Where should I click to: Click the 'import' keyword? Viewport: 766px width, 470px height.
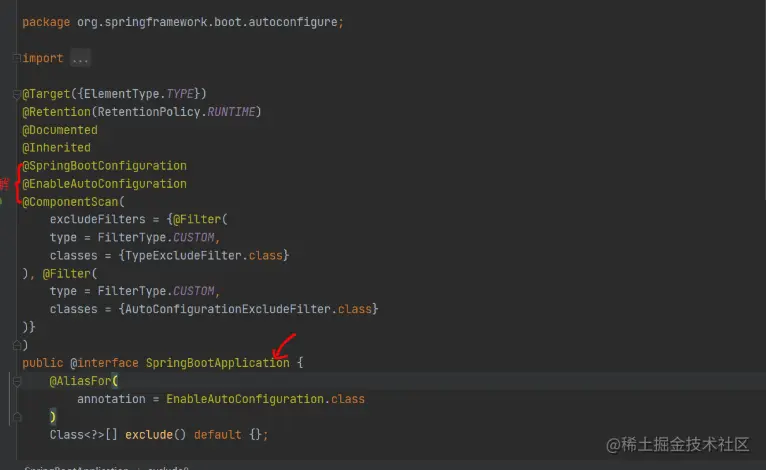pos(43,58)
